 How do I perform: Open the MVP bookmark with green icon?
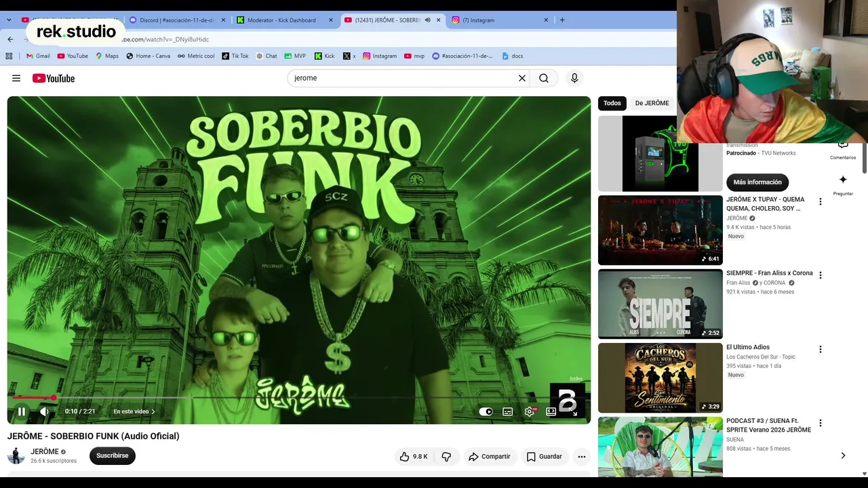(x=295, y=56)
